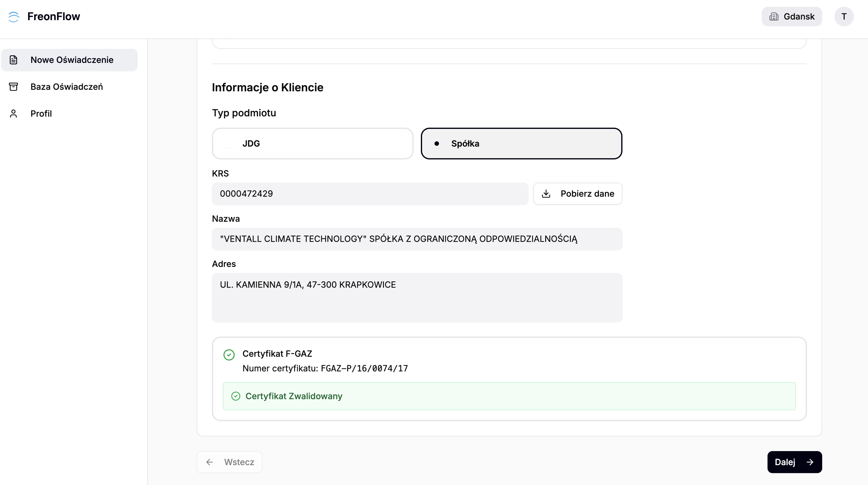Image resolution: width=868 pixels, height=485 pixels.
Task: Click the FreonFlow wave logo icon
Action: [x=14, y=16]
